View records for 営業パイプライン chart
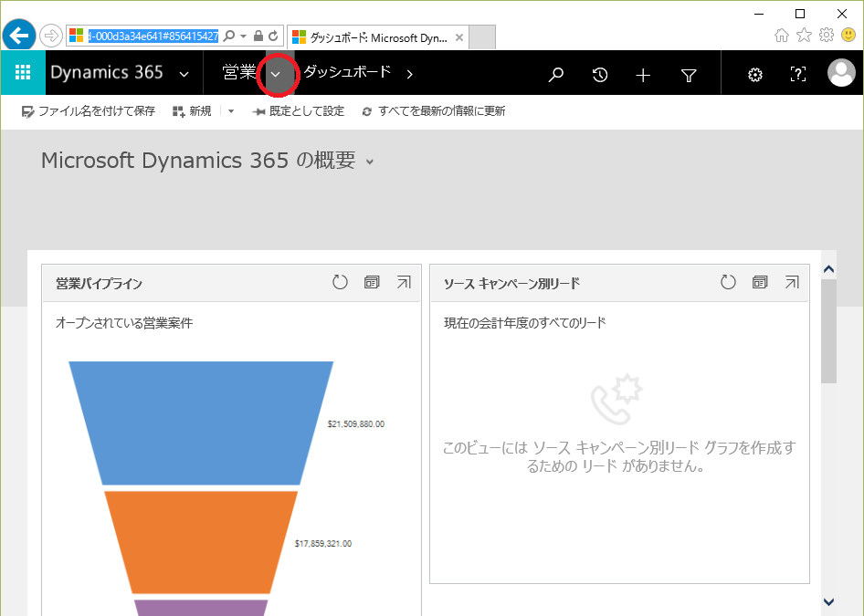864x616 pixels. [372, 282]
